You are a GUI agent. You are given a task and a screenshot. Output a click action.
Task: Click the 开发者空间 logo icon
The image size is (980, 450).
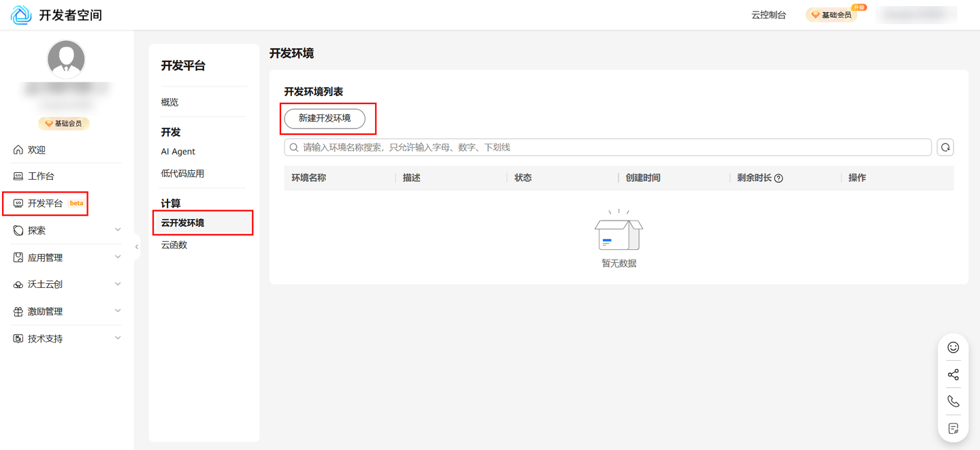[20, 14]
